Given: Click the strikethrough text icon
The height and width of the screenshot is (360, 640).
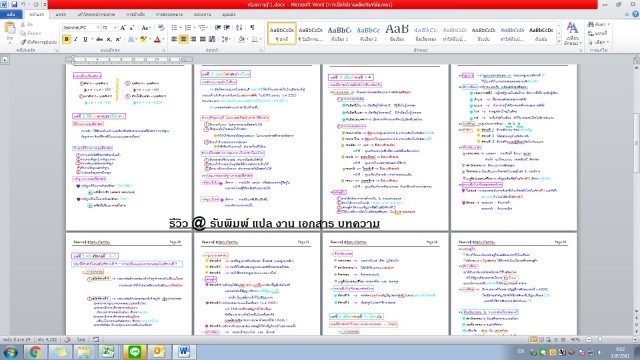Looking at the screenshot, I should [99, 39].
